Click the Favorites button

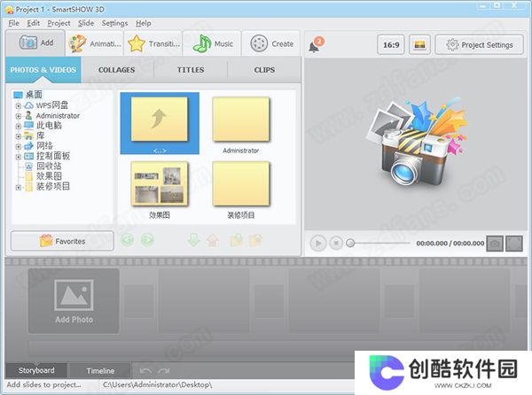pos(62,241)
